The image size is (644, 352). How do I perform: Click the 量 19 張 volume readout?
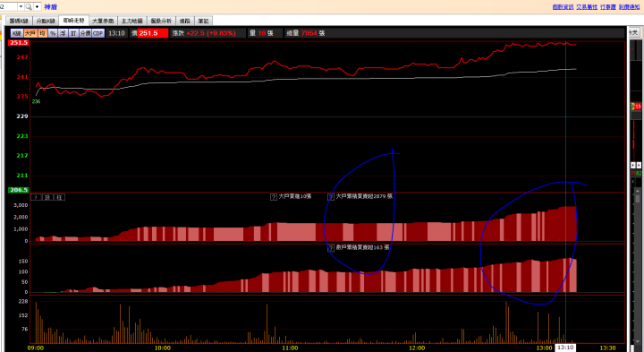tap(261, 33)
